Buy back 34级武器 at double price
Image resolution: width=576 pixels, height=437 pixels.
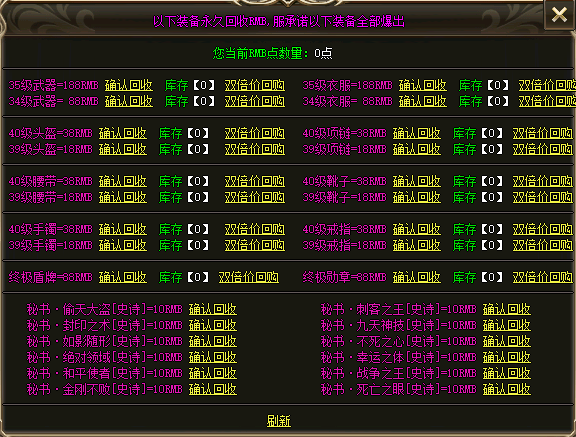(x=255, y=101)
